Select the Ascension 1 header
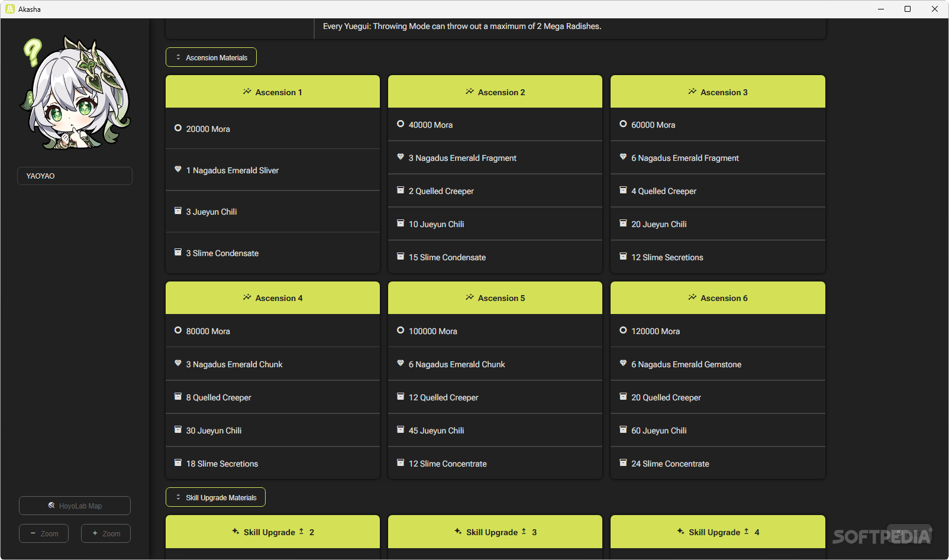 pyautogui.click(x=273, y=92)
